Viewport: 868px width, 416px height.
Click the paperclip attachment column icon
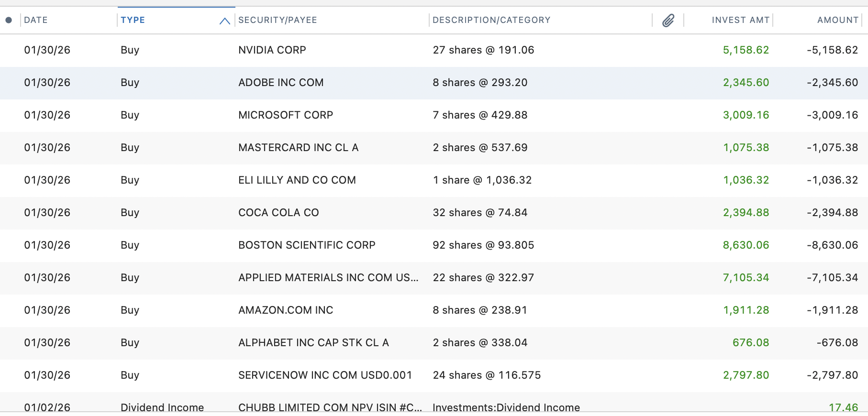point(668,20)
